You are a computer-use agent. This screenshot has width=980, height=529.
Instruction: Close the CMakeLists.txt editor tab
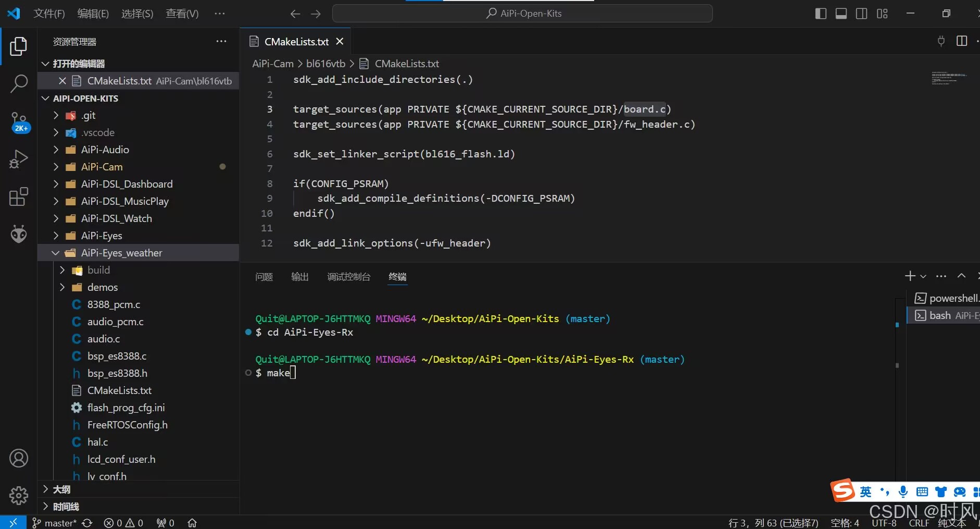(340, 42)
